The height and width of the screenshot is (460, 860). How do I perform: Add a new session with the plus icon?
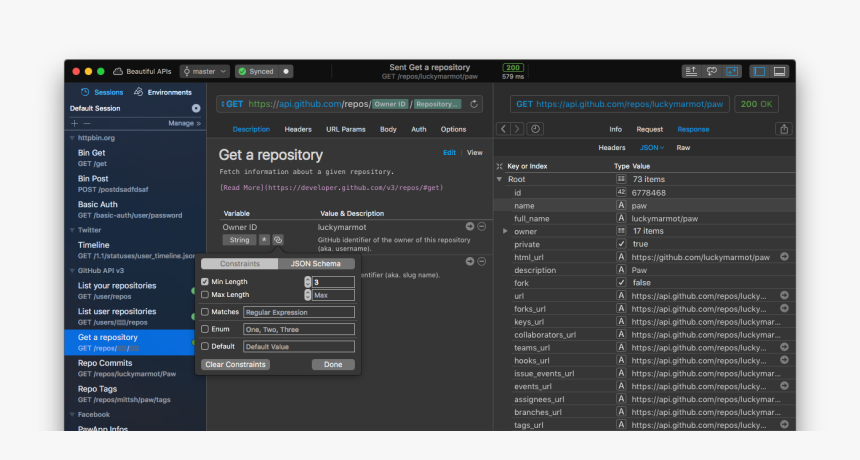tap(75, 123)
